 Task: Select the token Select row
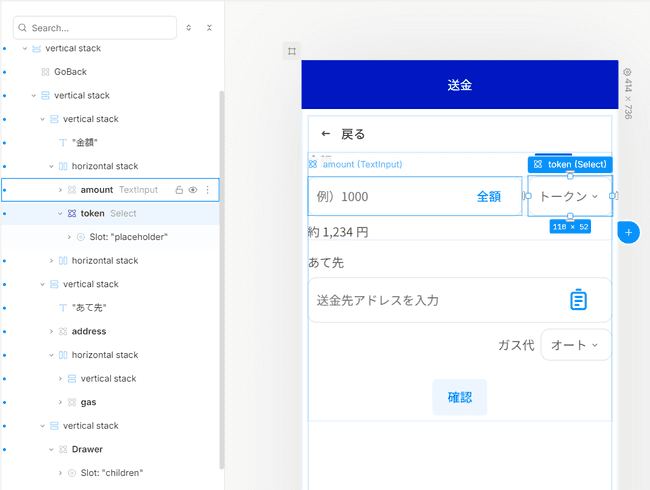tap(110, 213)
